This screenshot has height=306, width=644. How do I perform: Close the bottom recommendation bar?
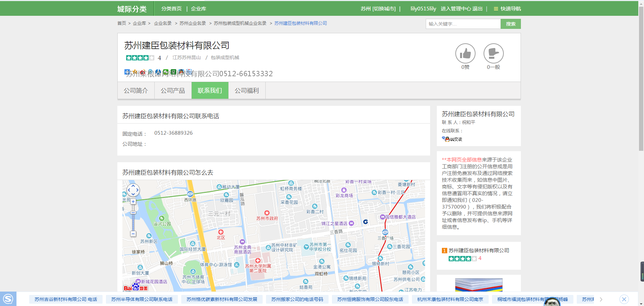coord(624,299)
